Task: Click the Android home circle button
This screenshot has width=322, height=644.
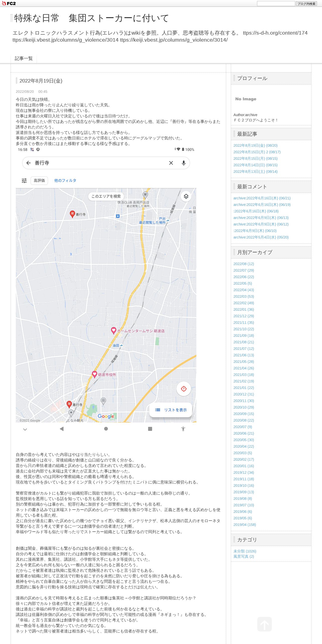Action: point(106,429)
